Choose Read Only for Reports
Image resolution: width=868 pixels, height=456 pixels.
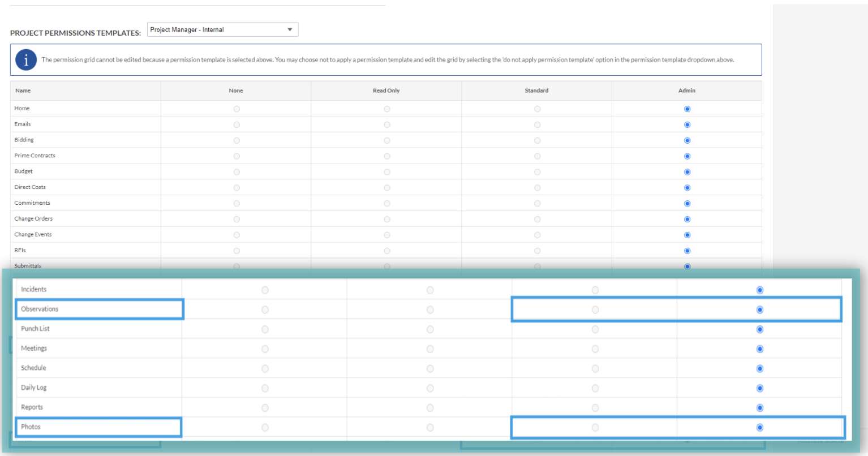click(430, 408)
